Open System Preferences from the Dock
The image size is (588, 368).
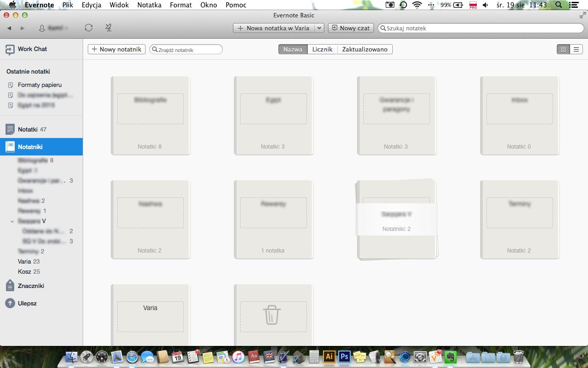pyautogui.click(x=420, y=357)
